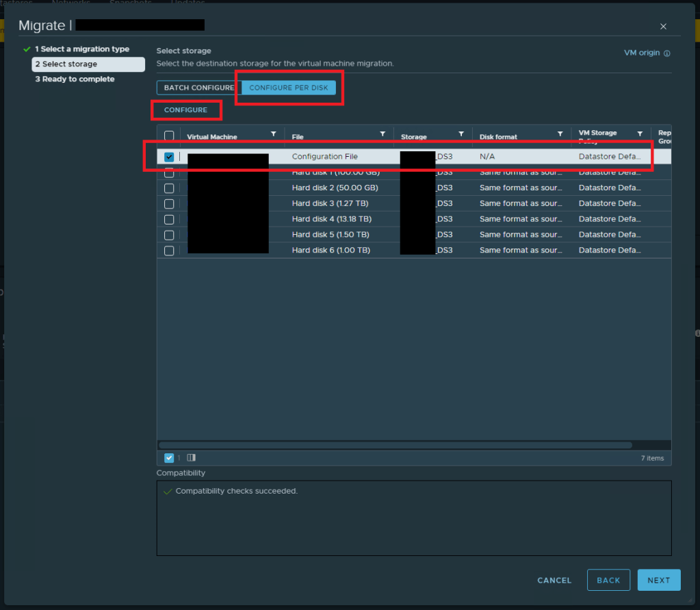Viewport: 700px width, 610px height.
Task: Switch to Configure Per Disk tab
Action: [x=289, y=88]
